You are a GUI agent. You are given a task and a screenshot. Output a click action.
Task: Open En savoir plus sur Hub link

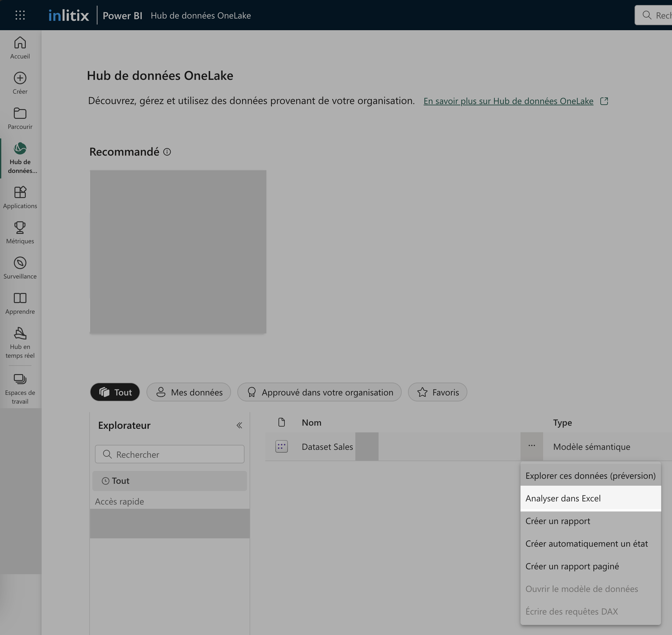point(508,101)
